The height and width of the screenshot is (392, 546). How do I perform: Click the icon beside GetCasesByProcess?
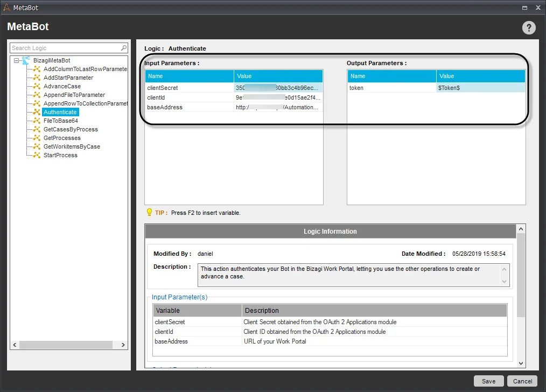(37, 129)
